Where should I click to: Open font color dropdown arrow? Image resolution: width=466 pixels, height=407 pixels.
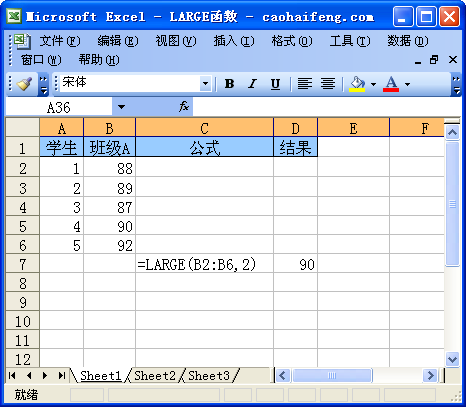(407, 84)
